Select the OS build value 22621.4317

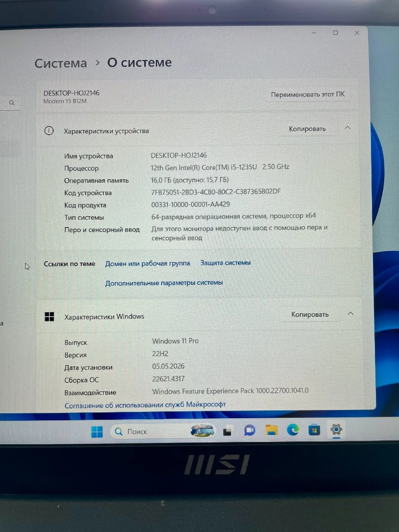168,379
